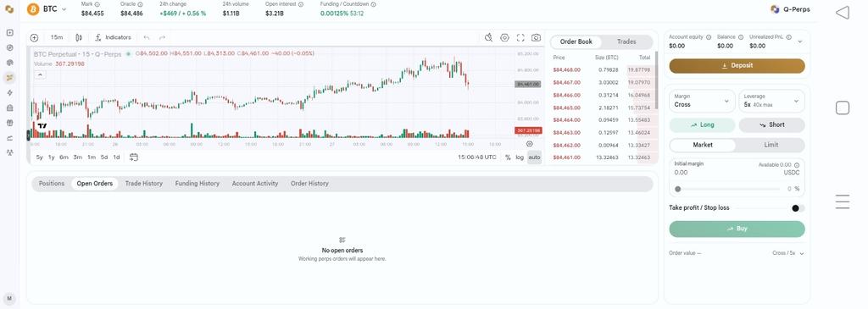Click the add symbol plus icon in chart toolbar
Viewport: 868px width, 309px height.
tap(34, 37)
